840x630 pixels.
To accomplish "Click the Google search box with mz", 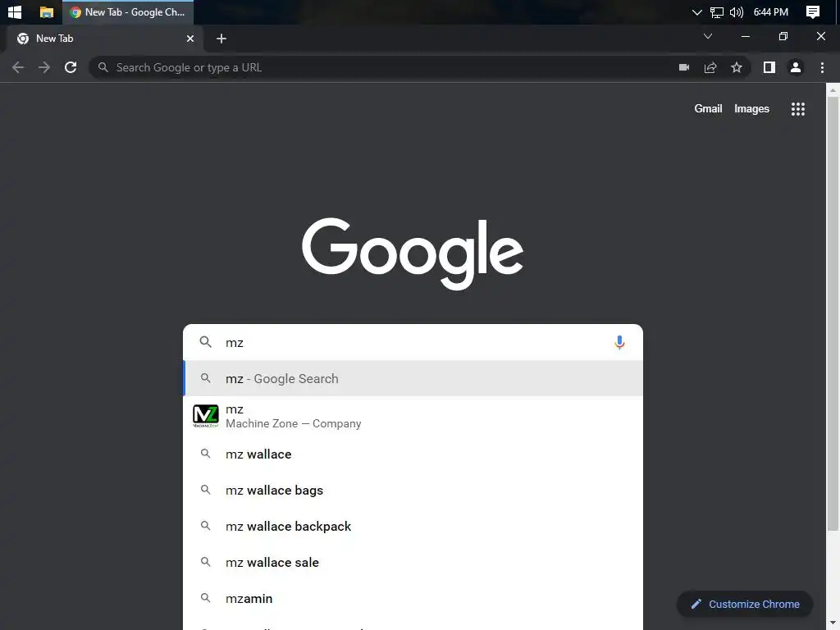I will tap(413, 342).
